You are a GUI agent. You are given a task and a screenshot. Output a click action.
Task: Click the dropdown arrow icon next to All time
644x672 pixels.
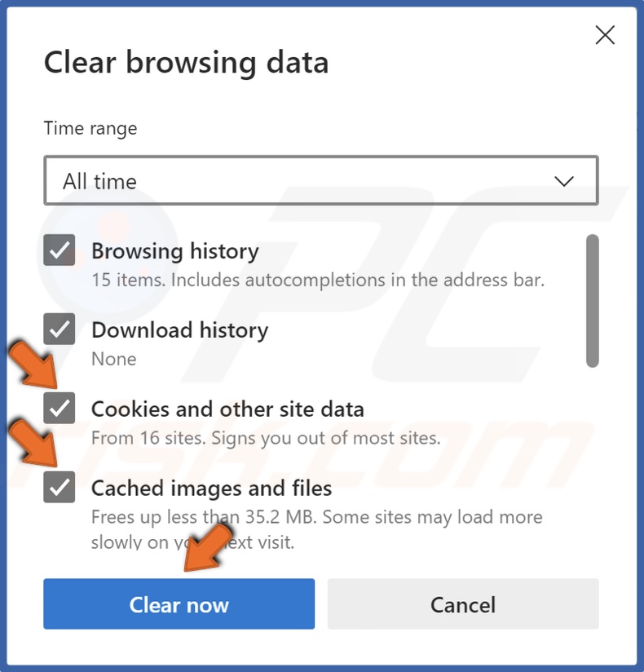562,180
